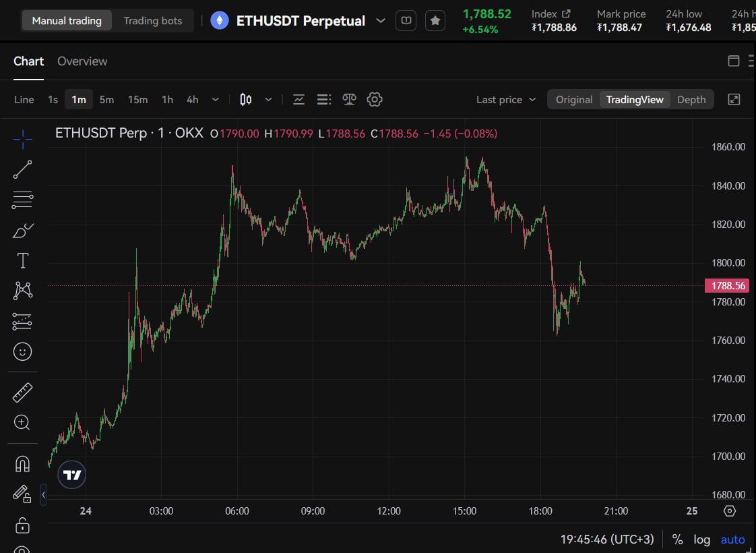The width and height of the screenshot is (756, 553).
Task: Switch to Depth chart view
Action: (x=691, y=100)
